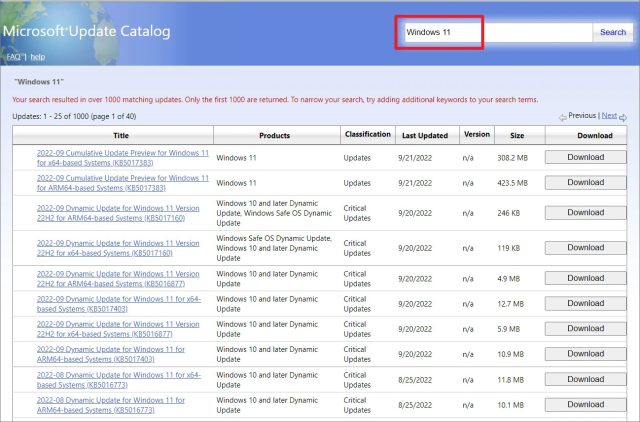
Task: Click the 119 KB size cell
Action: [x=509, y=248]
